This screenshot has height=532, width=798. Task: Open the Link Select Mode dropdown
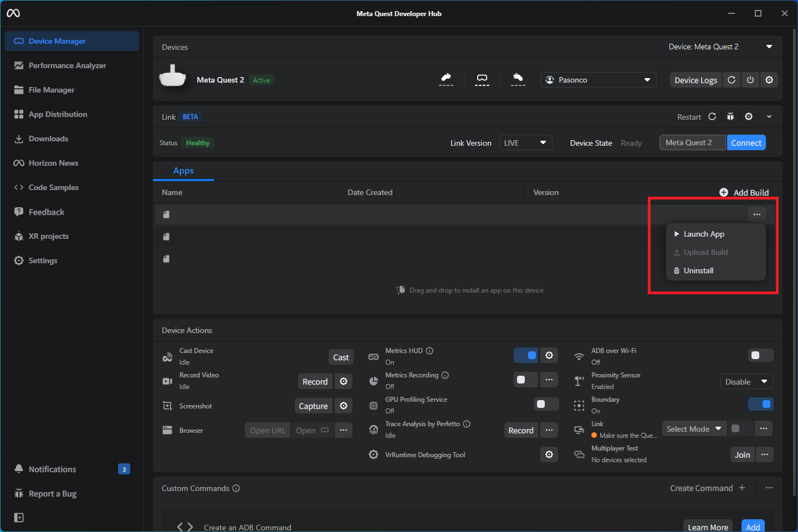pos(694,428)
